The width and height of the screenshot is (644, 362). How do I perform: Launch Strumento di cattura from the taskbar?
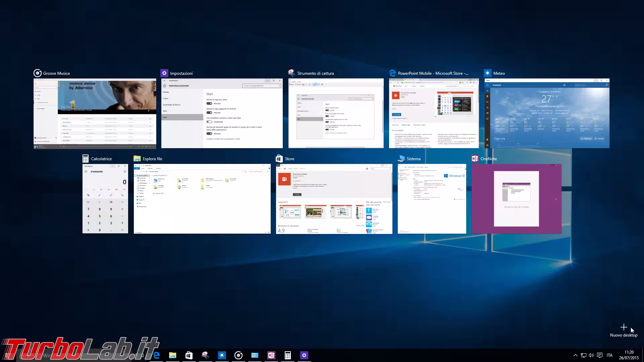point(206,355)
